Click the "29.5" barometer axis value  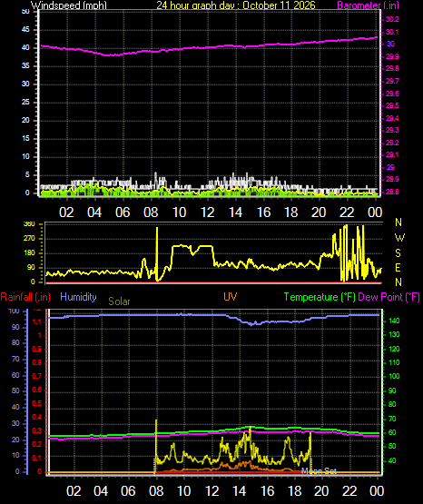[x=392, y=105]
